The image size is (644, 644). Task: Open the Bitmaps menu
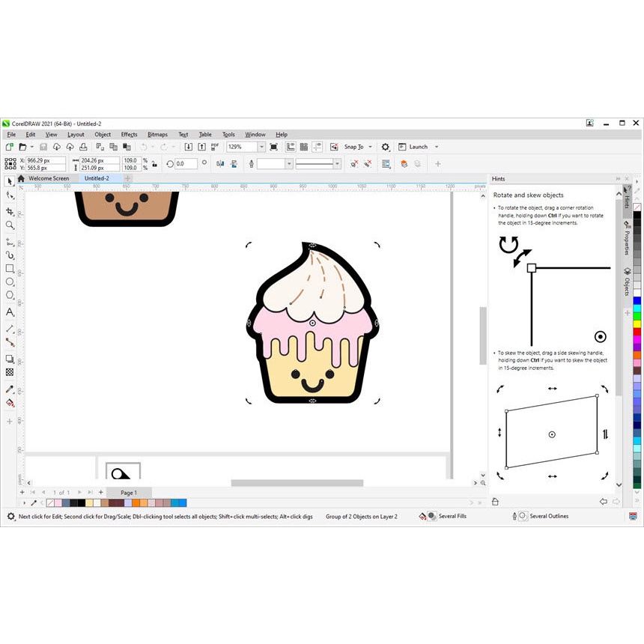pyautogui.click(x=157, y=135)
